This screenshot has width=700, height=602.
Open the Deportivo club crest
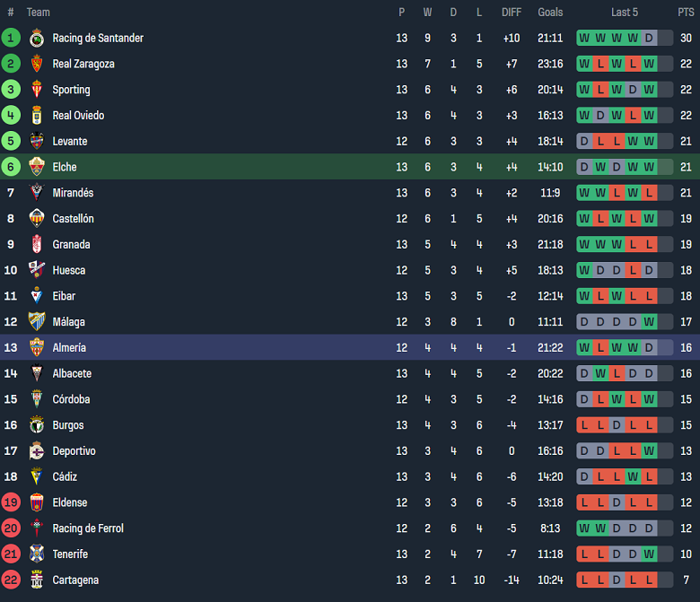(x=37, y=451)
